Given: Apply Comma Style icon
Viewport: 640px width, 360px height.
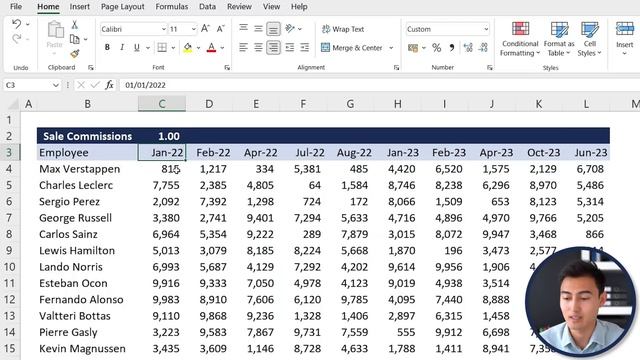Looking at the screenshot, I should click(452, 48).
